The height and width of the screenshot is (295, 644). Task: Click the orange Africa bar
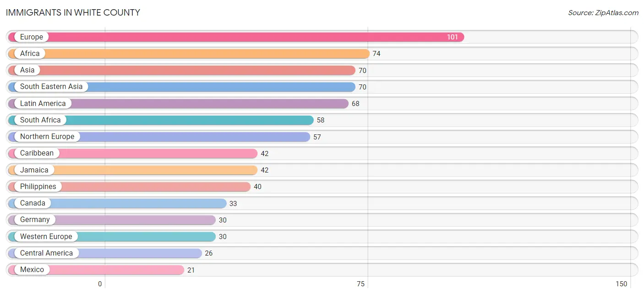pos(189,54)
